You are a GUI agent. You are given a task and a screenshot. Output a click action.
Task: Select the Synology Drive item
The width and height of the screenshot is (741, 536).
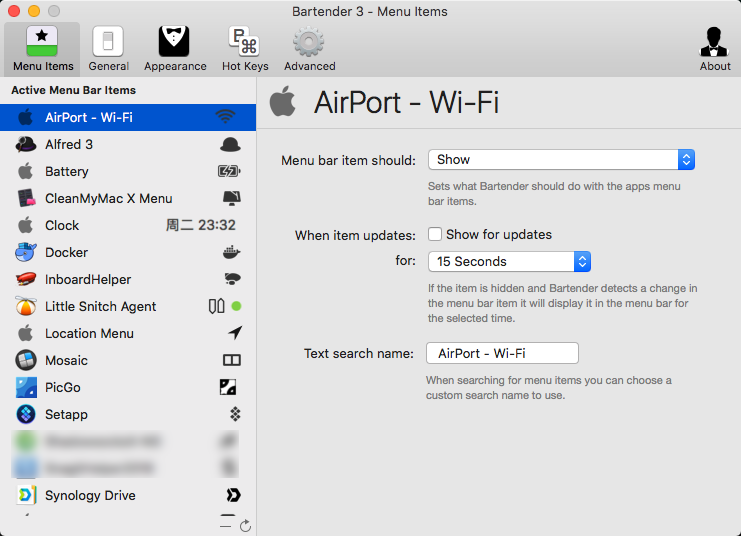coord(128,495)
